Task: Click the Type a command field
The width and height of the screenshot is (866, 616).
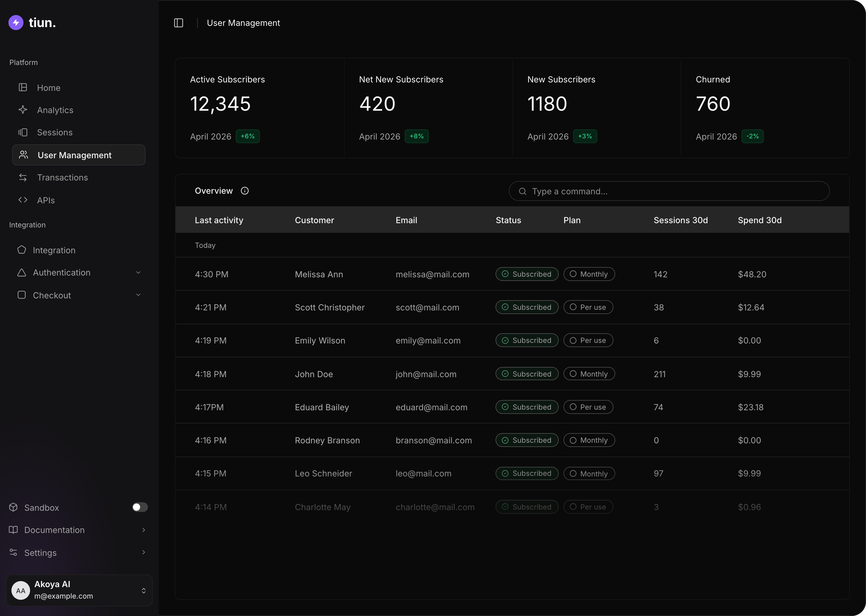Action: [x=669, y=191]
